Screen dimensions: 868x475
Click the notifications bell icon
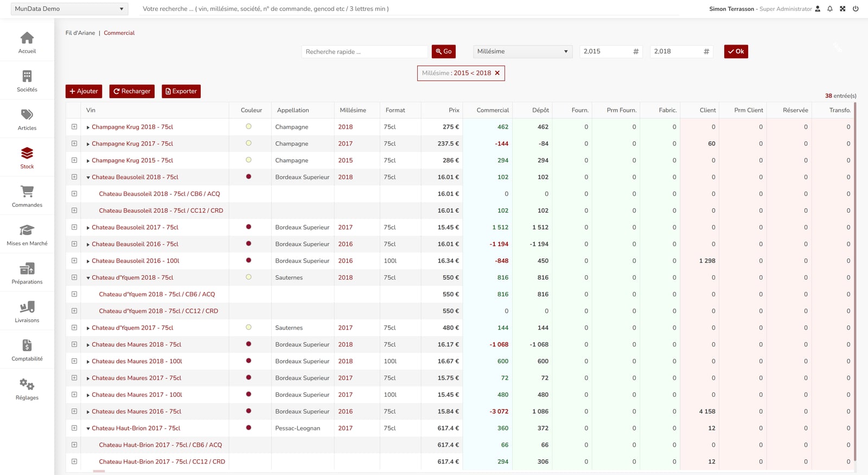pyautogui.click(x=830, y=9)
